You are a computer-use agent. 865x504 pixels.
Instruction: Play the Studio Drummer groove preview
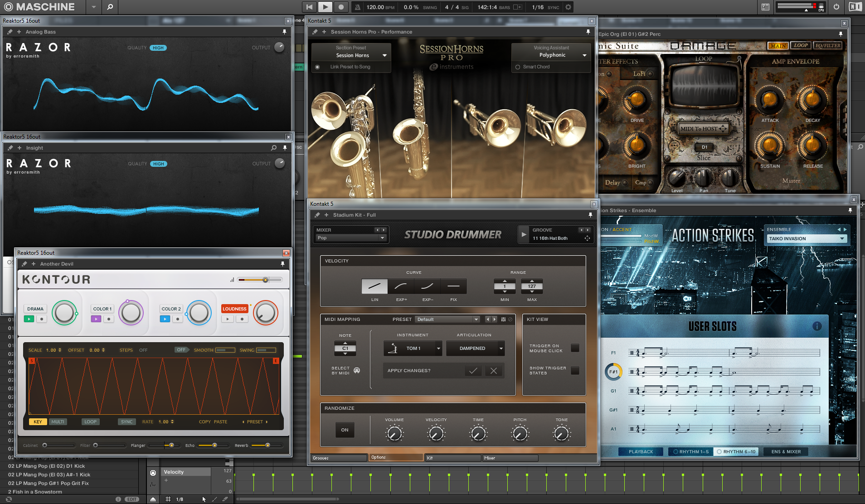pyautogui.click(x=524, y=234)
